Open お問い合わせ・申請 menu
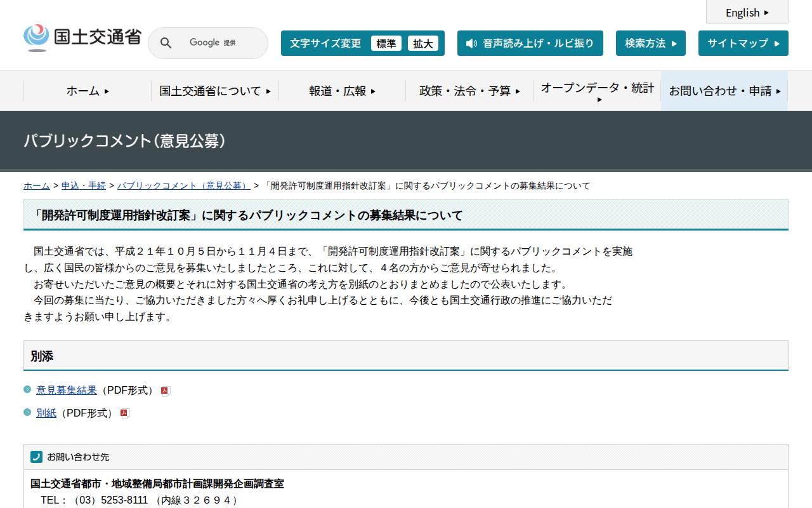Viewport: 812px width, 508px height. pos(724,91)
